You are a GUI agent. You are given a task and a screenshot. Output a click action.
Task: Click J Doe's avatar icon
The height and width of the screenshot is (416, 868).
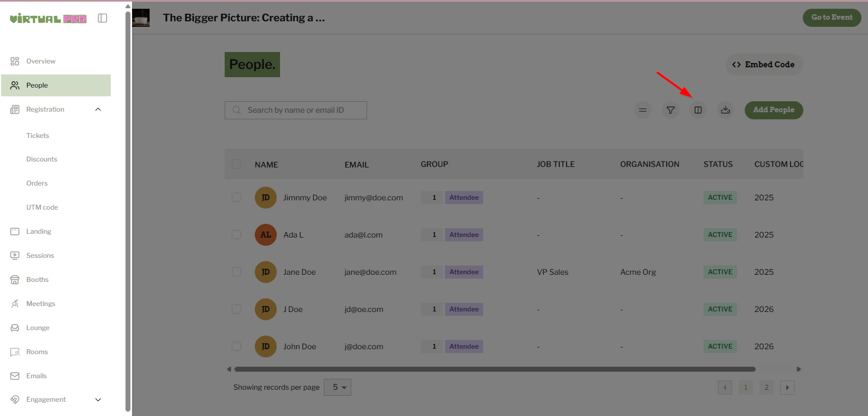click(x=266, y=309)
